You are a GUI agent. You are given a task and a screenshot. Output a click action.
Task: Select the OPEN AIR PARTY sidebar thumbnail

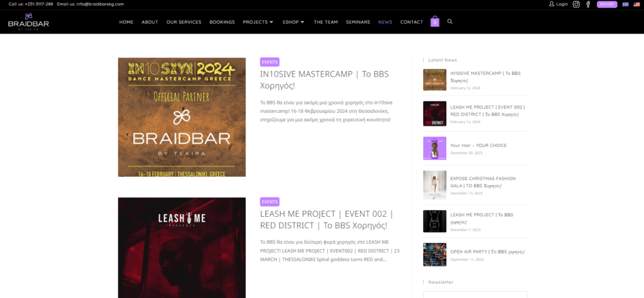[x=434, y=254]
